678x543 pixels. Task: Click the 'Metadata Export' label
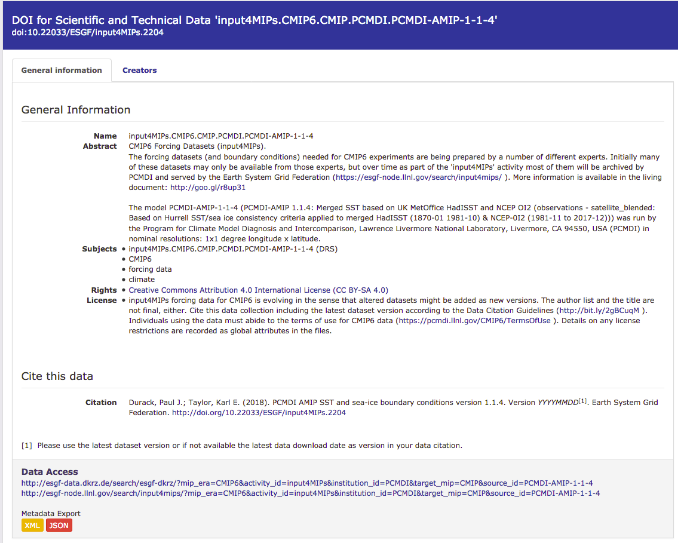(51, 514)
